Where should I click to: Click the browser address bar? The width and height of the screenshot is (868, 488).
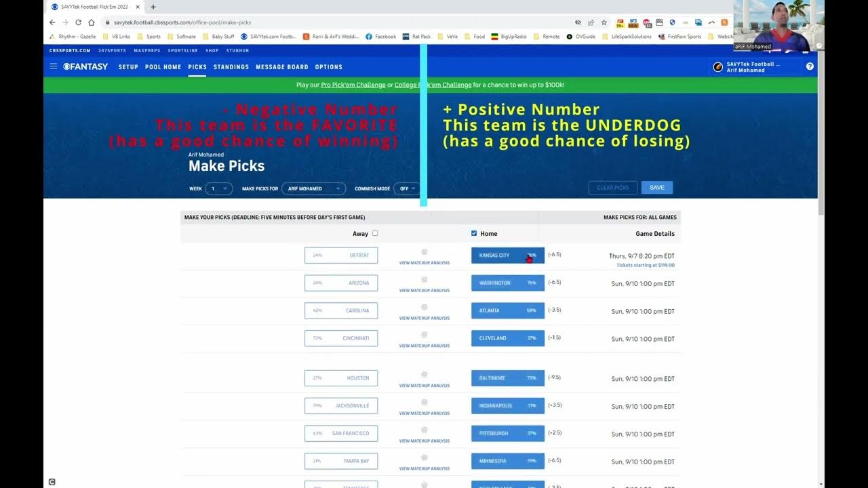(x=339, y=22)
